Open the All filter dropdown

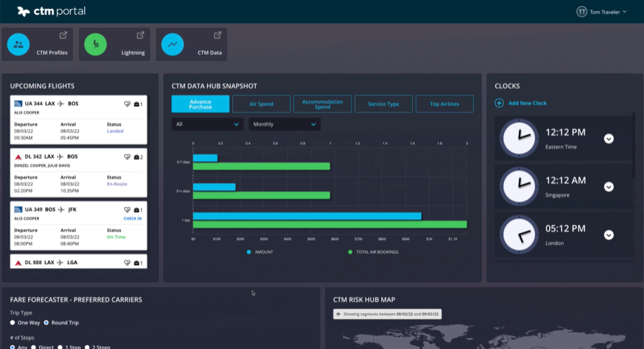207,124
